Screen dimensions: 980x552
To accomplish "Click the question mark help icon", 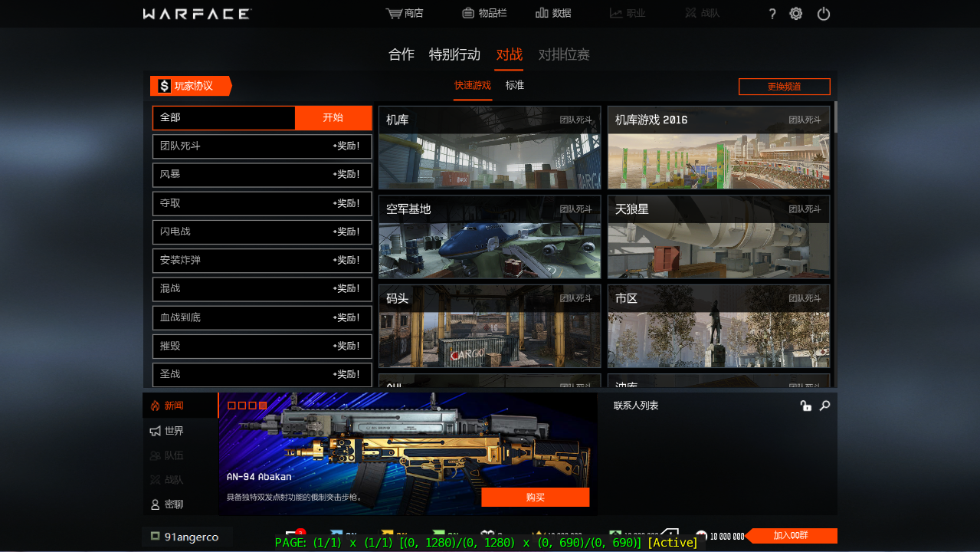I will click(x=772, y=14).
